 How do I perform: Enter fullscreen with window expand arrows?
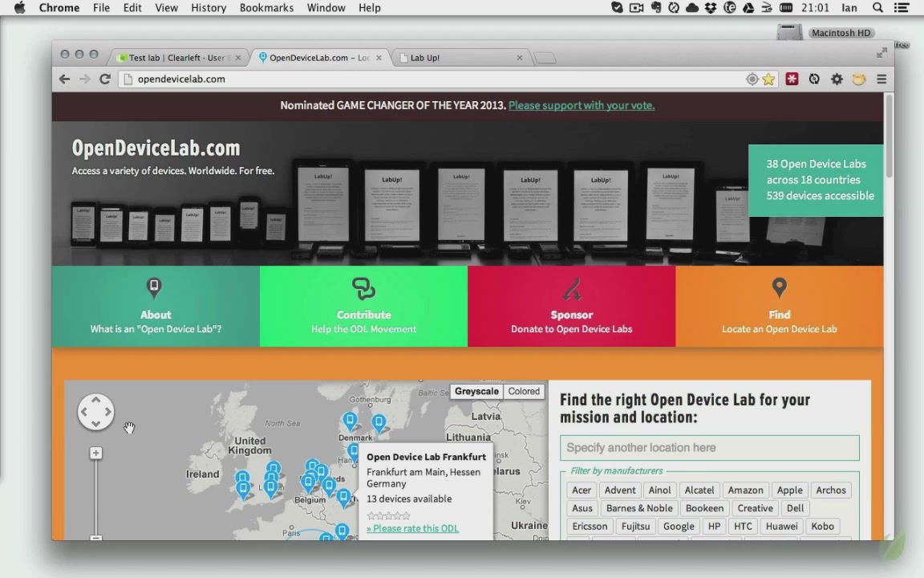(881, 53)
